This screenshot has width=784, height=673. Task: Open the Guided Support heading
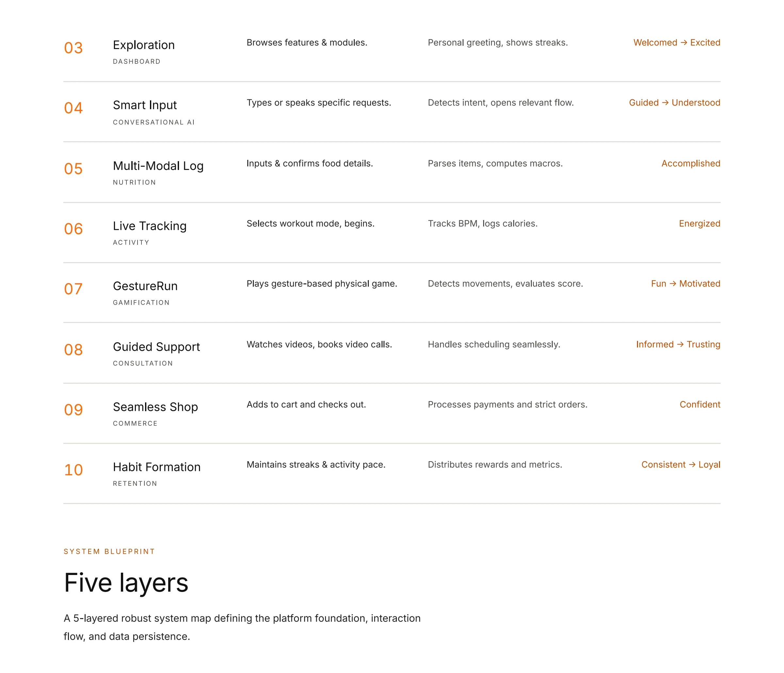click(156, 347)
